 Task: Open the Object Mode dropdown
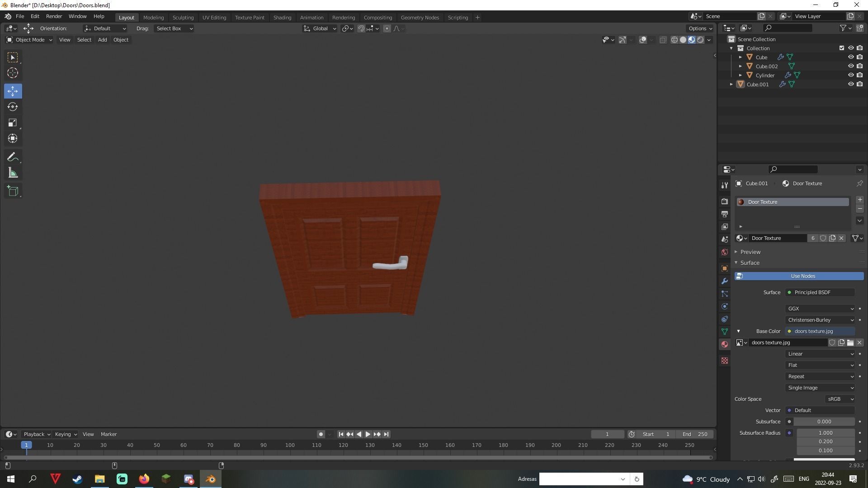click(29, 40)
